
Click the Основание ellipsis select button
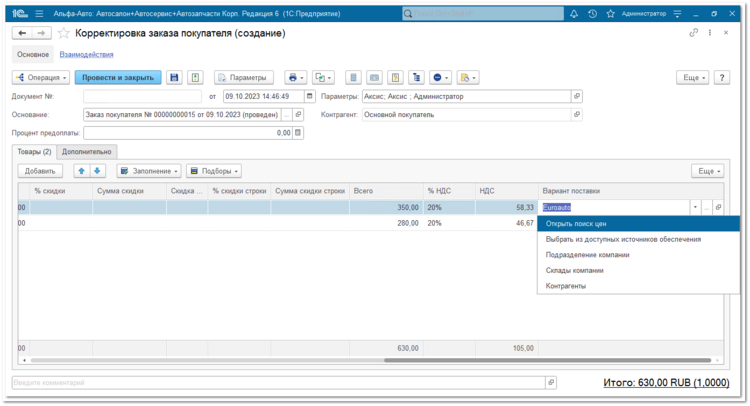click(287, 115)
